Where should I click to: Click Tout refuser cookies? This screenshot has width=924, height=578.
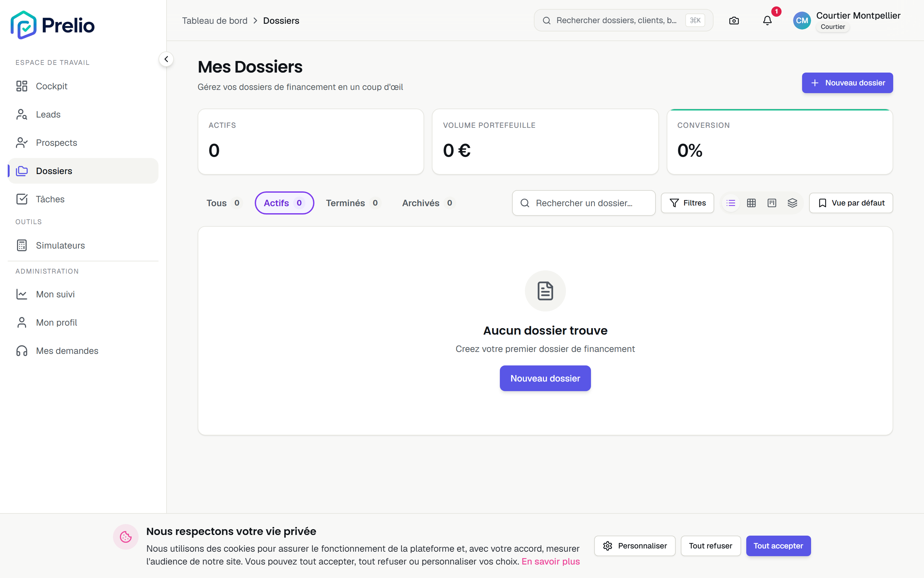(711, 546)
